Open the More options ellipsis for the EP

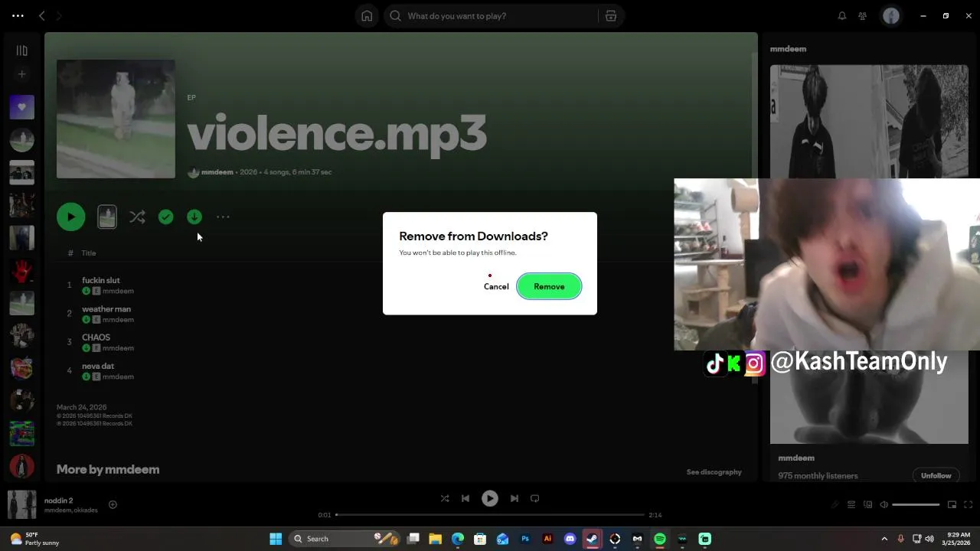(223, 217)
